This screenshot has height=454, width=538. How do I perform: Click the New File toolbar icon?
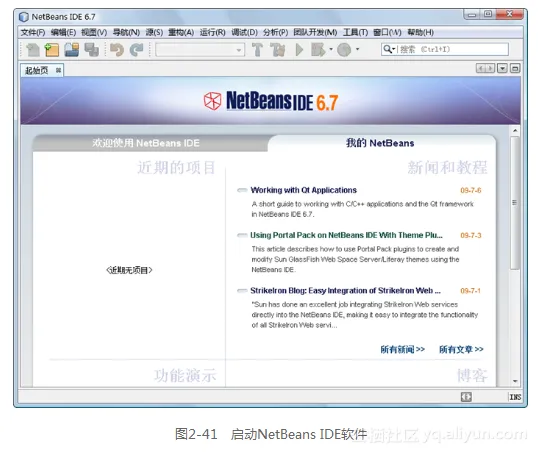[x=33, y=50]
